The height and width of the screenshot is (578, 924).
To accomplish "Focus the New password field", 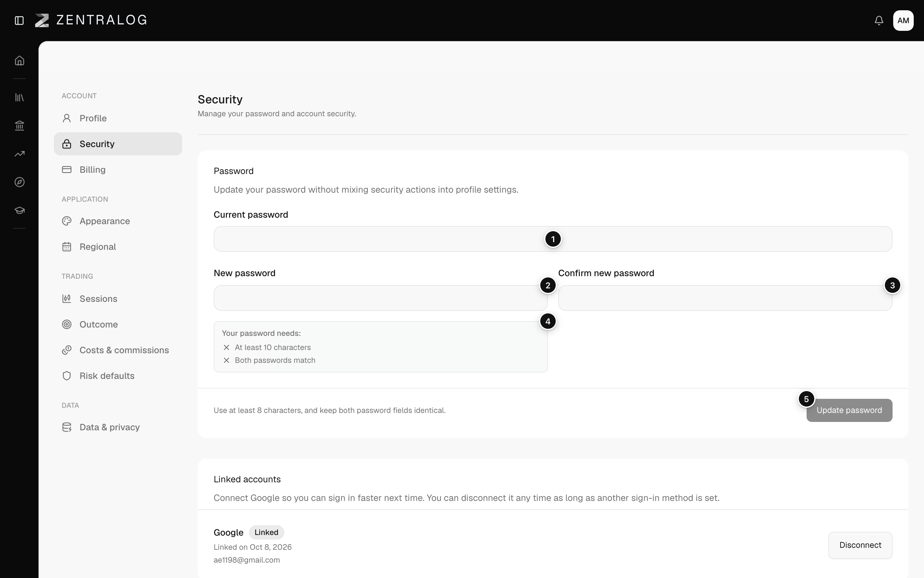I will point(381,298).
